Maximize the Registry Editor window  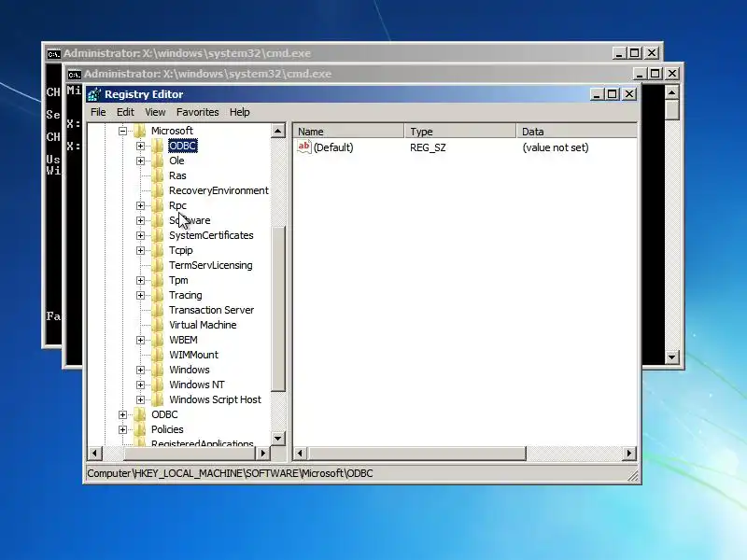pos(613,94)
